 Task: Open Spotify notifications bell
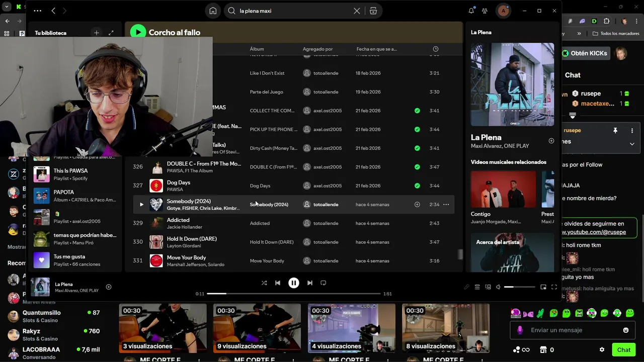click(x=471, y=11)
